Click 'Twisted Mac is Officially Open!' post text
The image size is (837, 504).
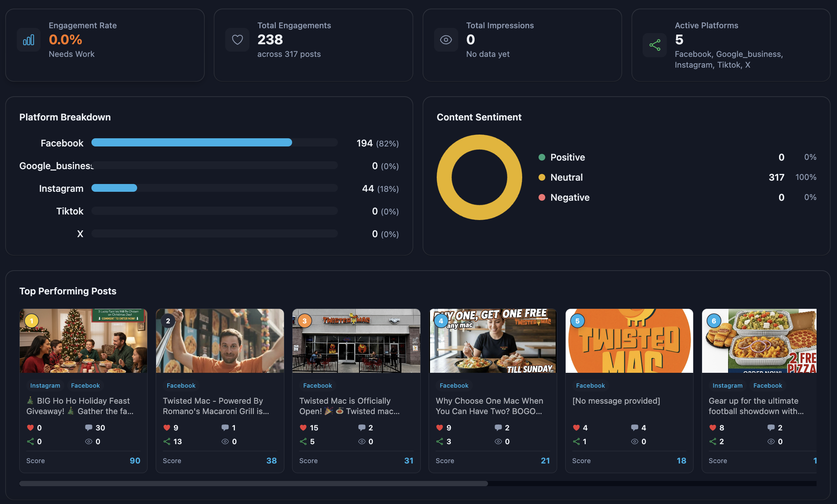click(x=349, y=406)
